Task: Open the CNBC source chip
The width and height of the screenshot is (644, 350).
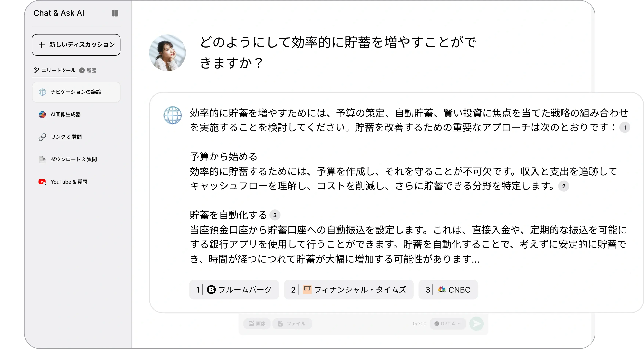Action: click(448, 290)
